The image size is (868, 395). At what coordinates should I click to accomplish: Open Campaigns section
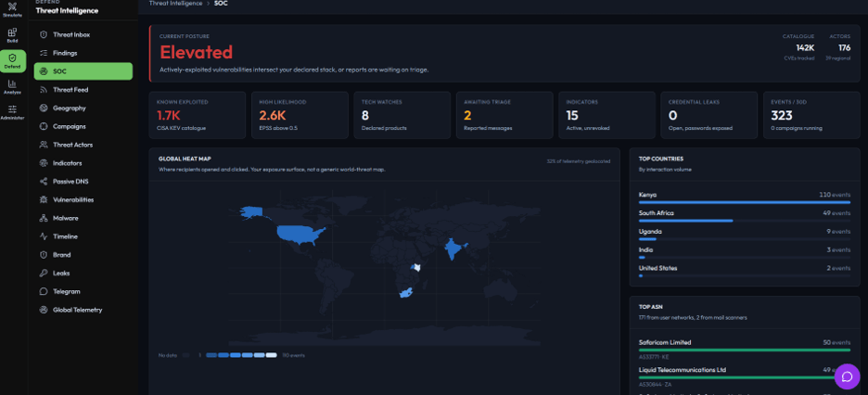[83, 126]
